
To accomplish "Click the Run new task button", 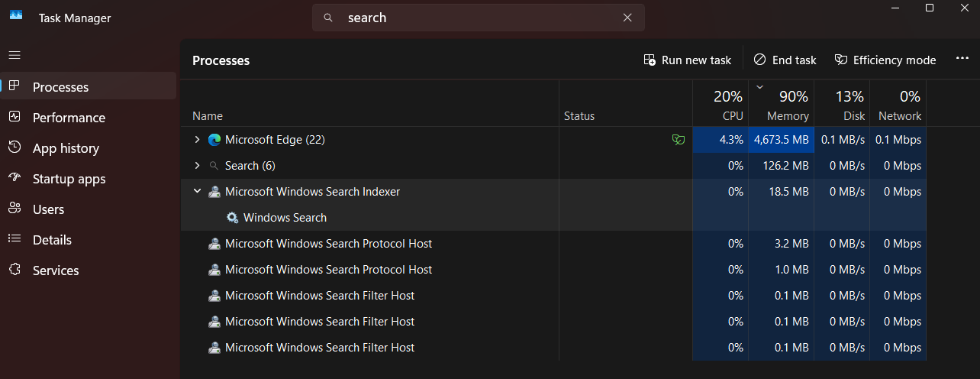I will 687,60.
